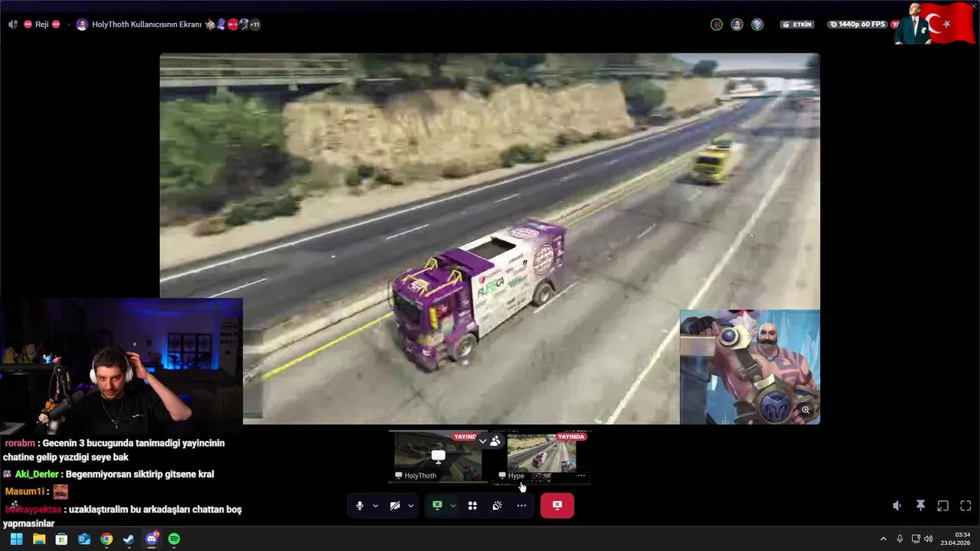
Task: Show the participants list icon
Action: pyautogui.click(x=495, y=441)
